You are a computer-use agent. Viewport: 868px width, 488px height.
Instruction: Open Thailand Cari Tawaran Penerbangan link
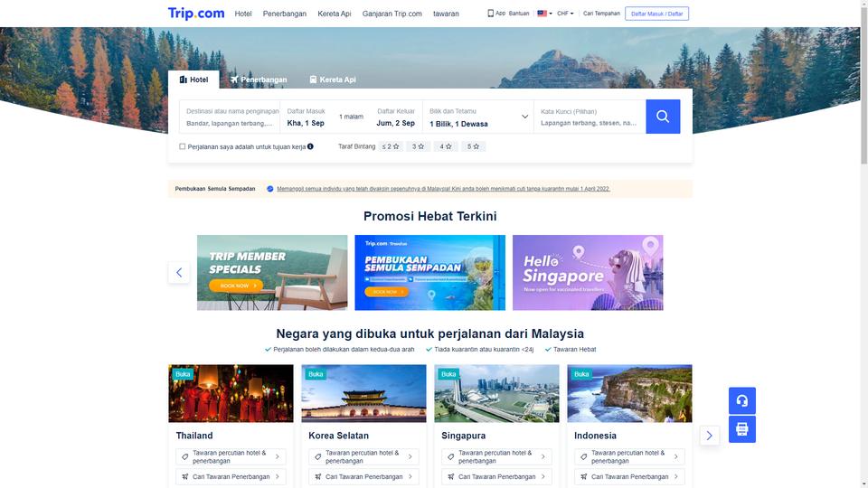(x=231, y=476)
